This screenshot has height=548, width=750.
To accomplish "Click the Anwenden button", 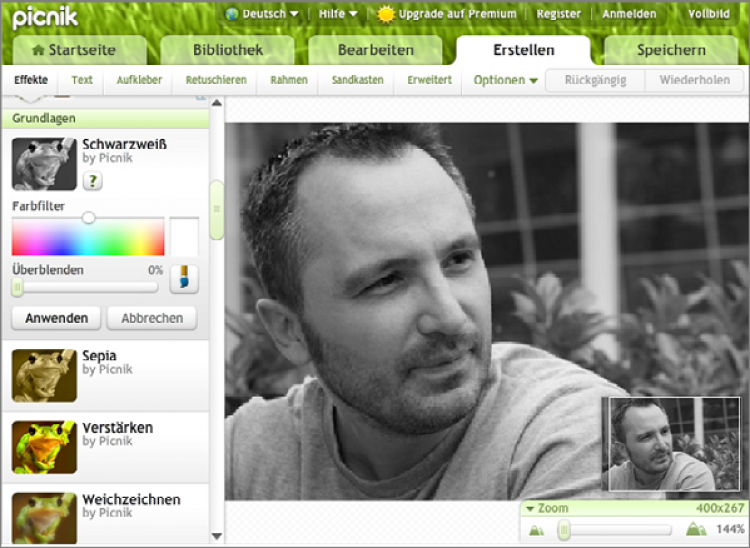I will pyautogui.click(x=56, y=318).
